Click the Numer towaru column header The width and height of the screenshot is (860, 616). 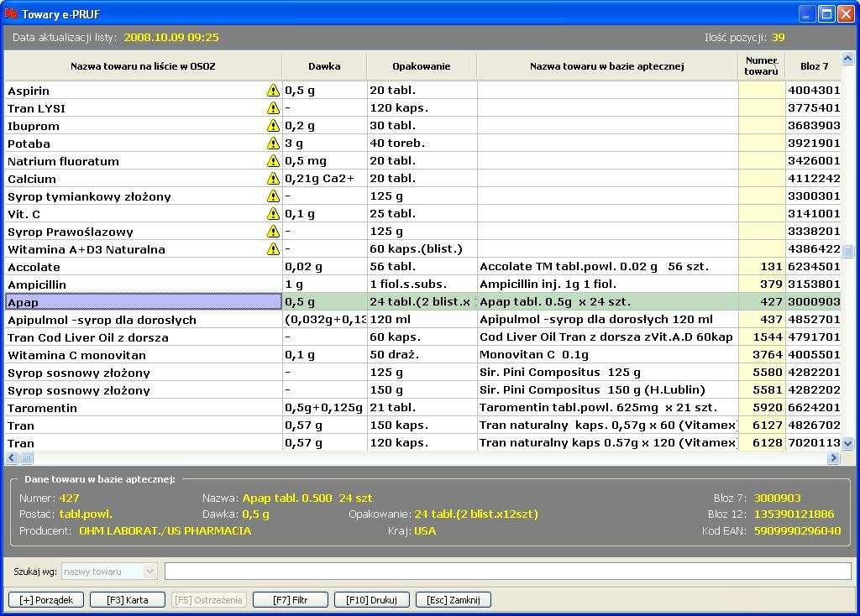coord(761,66)
